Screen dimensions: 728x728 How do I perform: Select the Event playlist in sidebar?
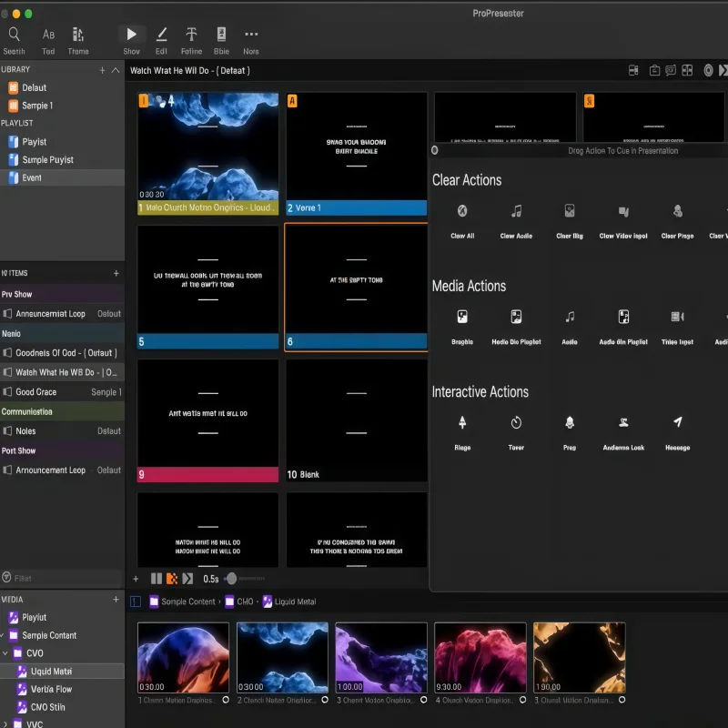click(32, 177)
